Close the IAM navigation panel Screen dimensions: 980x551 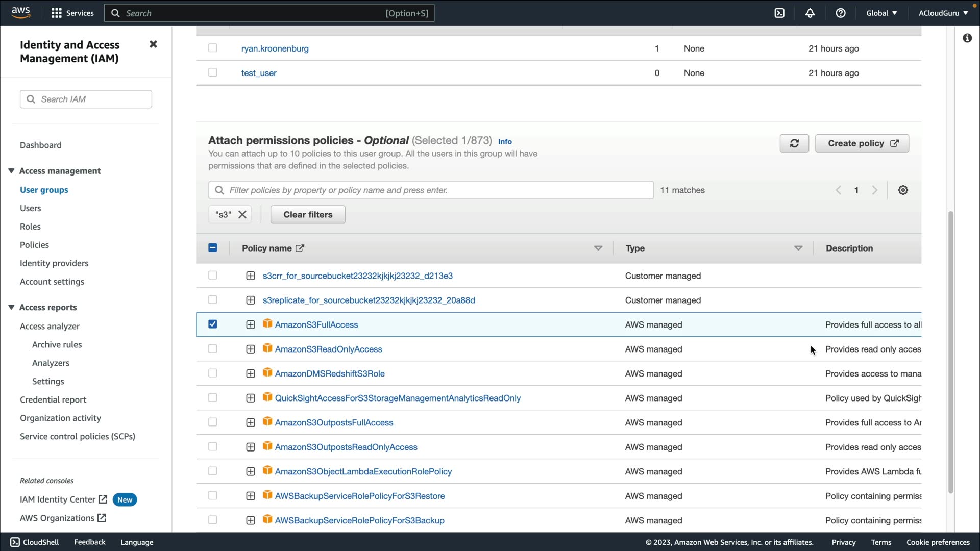pyautogui.click(x=153, y=44)
